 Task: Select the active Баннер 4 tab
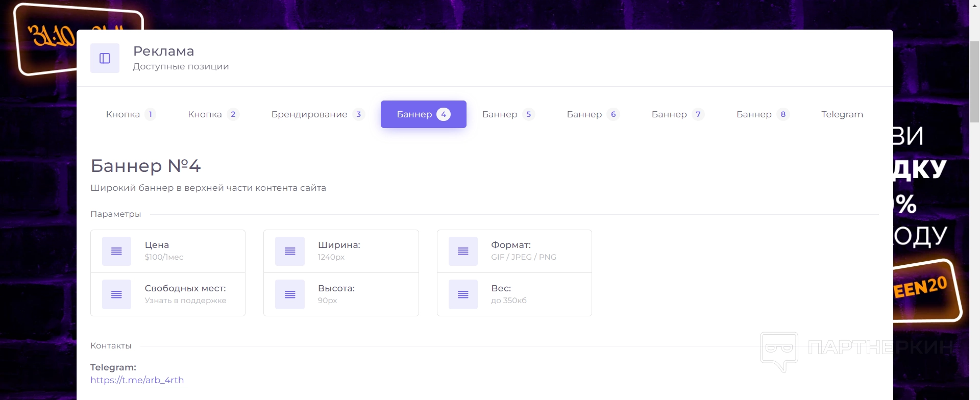pyautogui.click(x=424, y=114)
